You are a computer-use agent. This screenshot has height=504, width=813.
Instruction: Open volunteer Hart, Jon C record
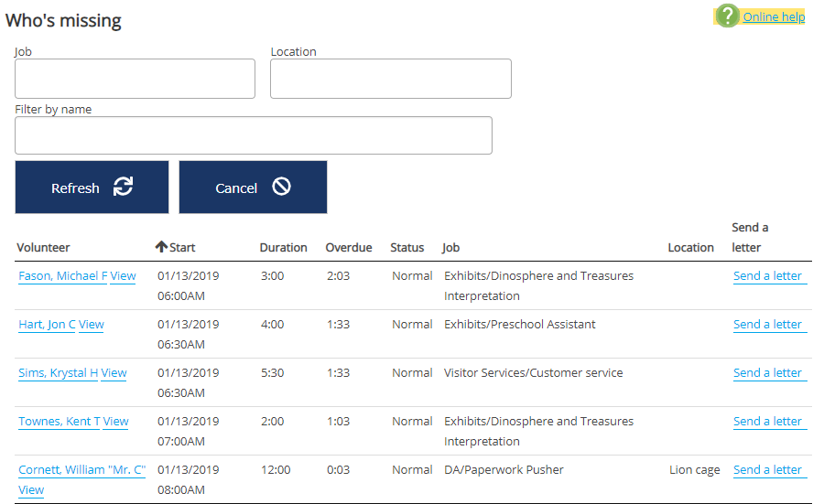47,325
